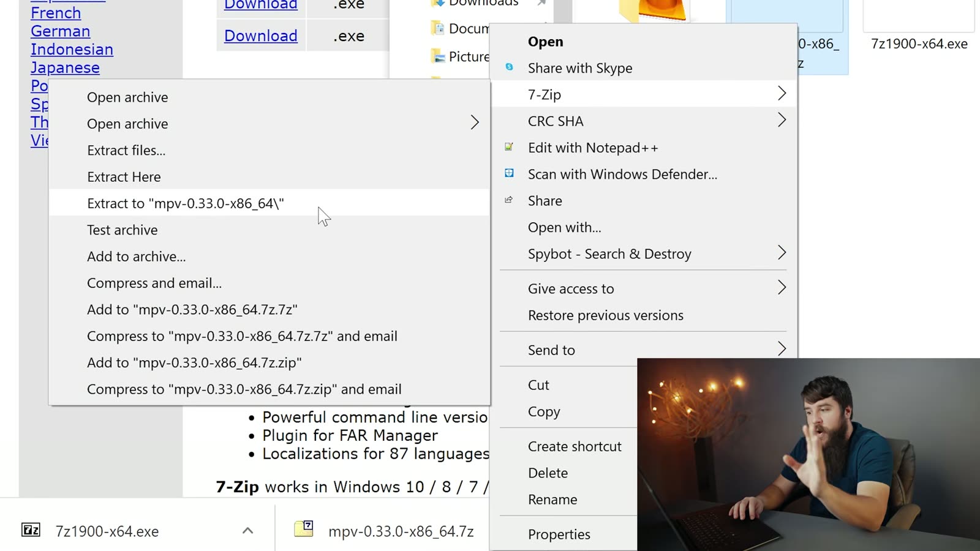Image resolution: width=980 pixels, height=551 pixels.
Task: Expand the 7-Zip submenu arrow
Action: coord(782,94)
